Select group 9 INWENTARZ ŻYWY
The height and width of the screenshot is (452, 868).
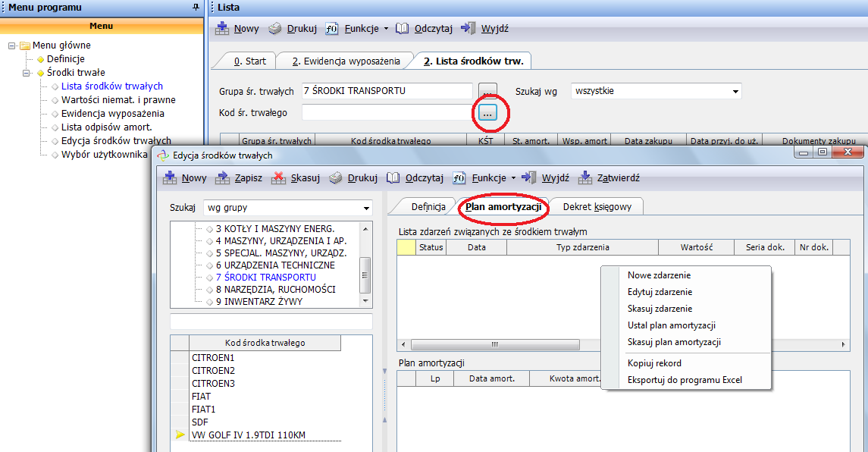click(x=259, y=302)
